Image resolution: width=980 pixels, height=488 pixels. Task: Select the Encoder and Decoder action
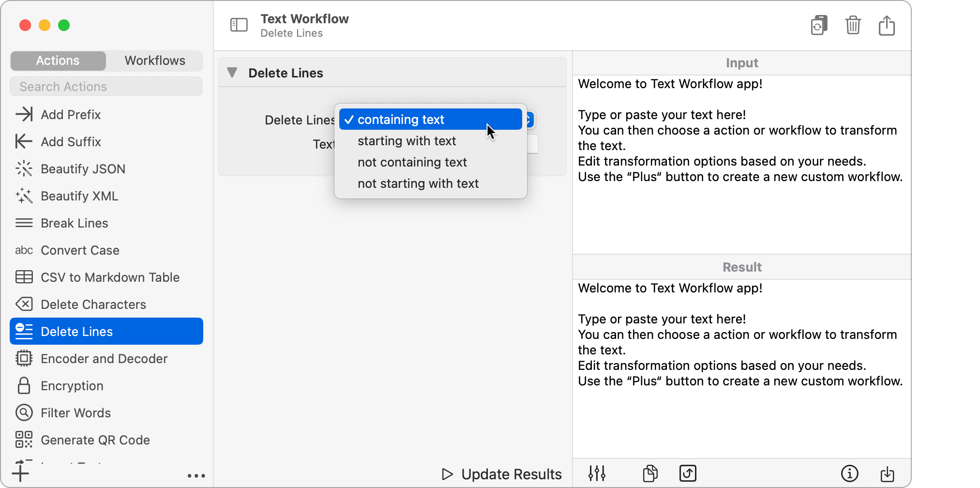[106, 358]
